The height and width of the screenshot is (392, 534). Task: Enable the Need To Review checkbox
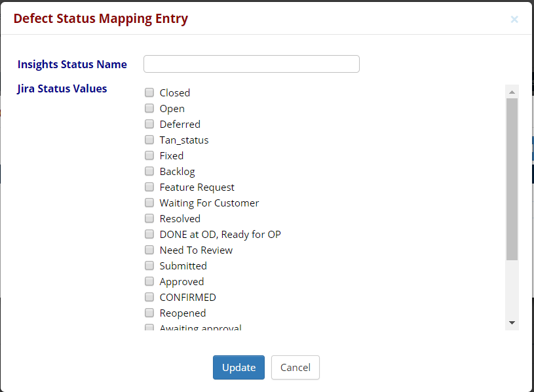(x=149, y=250)
